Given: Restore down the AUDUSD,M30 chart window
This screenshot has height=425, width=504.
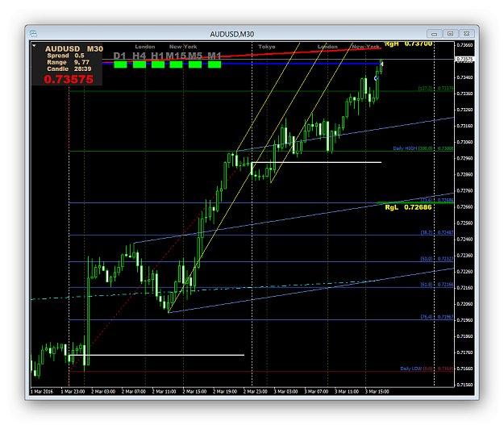Looking at the screenshot, I should (x=450, y=34).
